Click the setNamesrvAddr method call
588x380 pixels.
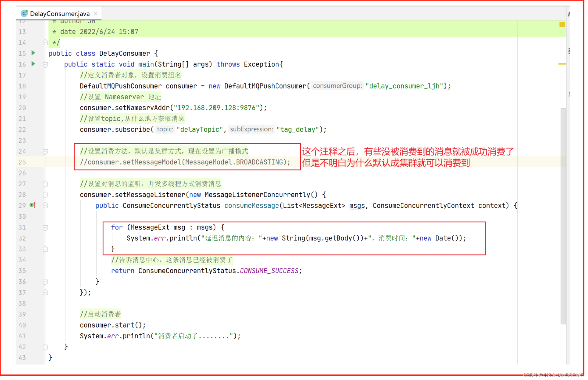pyautogui.click(x=142, y=108)
